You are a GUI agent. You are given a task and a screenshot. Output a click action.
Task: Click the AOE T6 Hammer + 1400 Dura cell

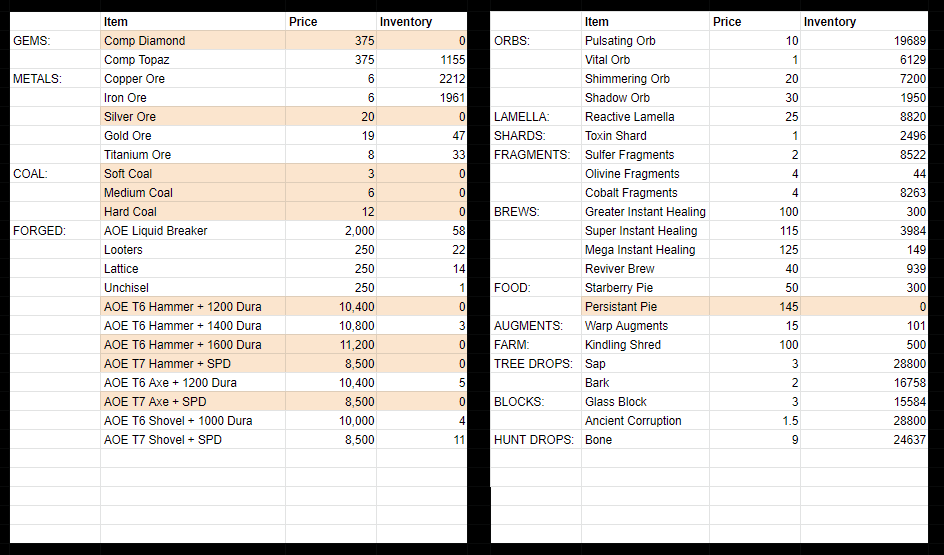click(193, 326)
